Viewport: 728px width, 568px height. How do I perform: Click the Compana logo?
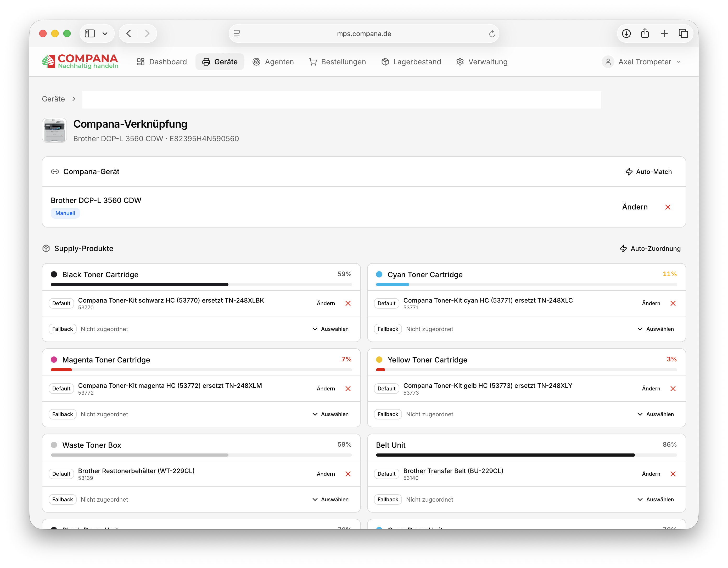click(x=80, y=61)
